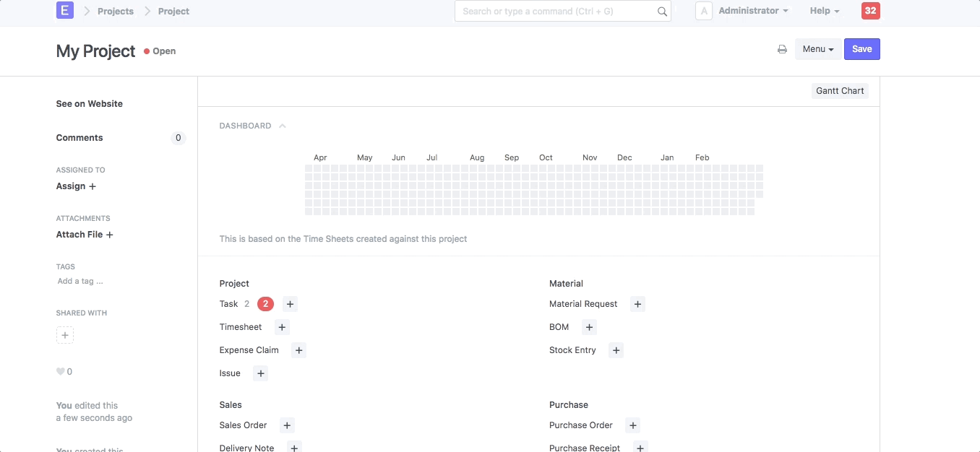The height and width of the screenshot is (452, 980).
Task: Click the Save button
Action: pyautogui.click(x=861, y=49)
